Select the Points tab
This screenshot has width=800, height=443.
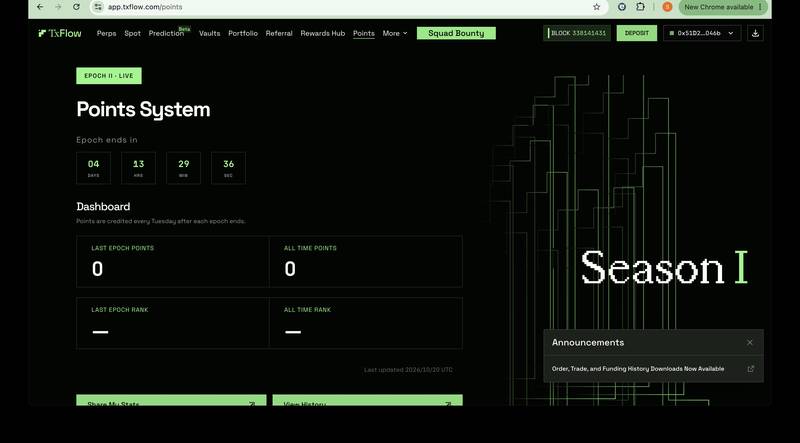click(364, 33)
